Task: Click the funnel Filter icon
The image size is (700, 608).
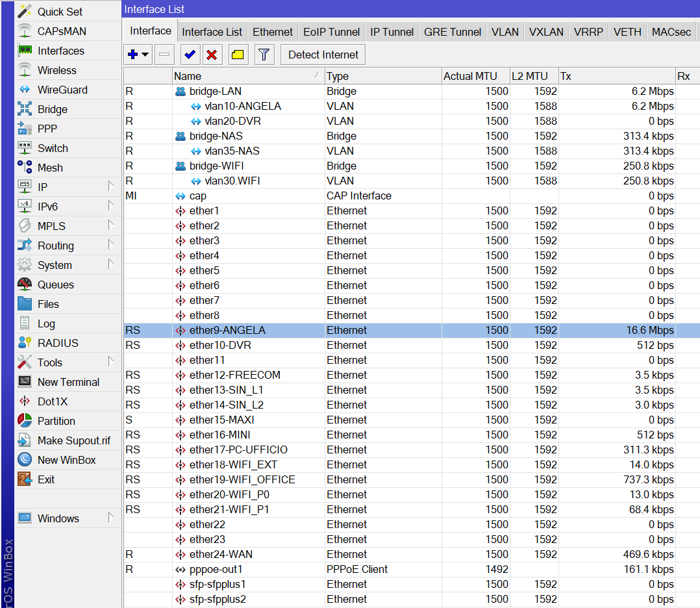Action: [x=264, y=55]
